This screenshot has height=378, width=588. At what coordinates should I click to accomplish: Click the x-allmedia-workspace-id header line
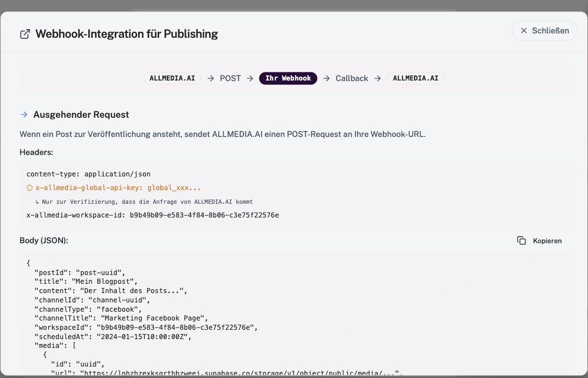[152, 215]
